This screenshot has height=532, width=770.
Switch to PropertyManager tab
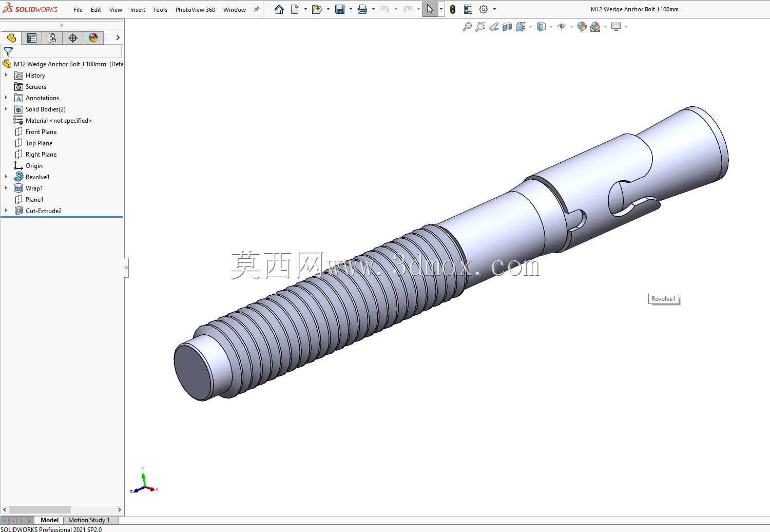point(32,38)
